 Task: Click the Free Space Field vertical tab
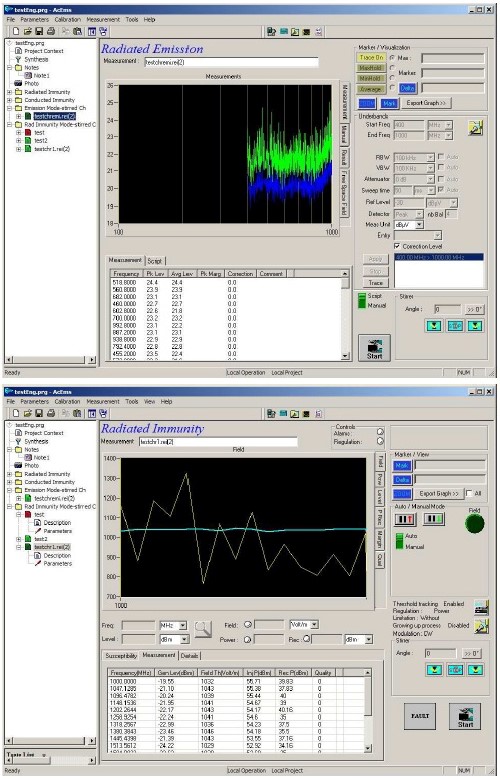(344, 193)
